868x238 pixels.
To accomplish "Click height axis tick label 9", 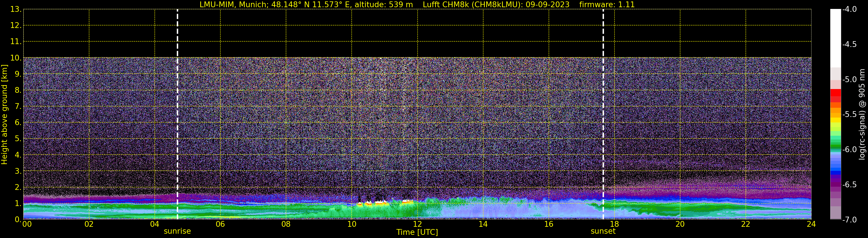I will click(x=18, y=74).
